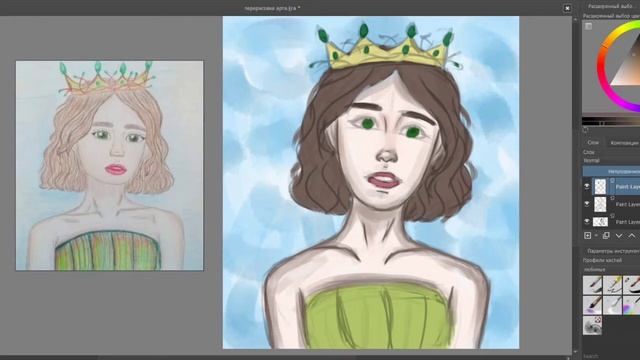This screenshot has height=360, width=640.
Task: Duplicate the current layer
Action: (606, 236)
